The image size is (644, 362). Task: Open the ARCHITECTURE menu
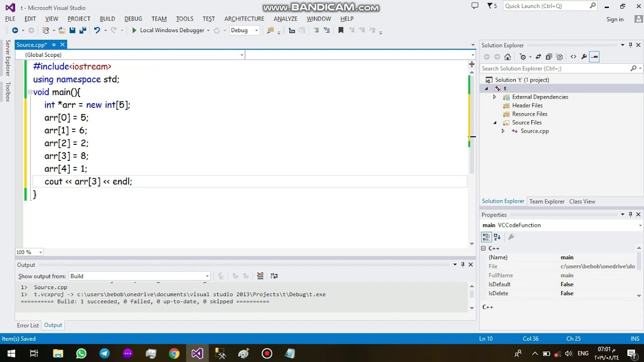click(x=244, y=19)
